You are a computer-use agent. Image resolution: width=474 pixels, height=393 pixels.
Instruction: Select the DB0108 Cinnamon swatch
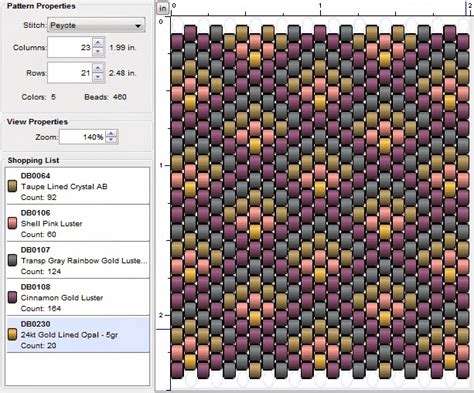tap(12, 297)
